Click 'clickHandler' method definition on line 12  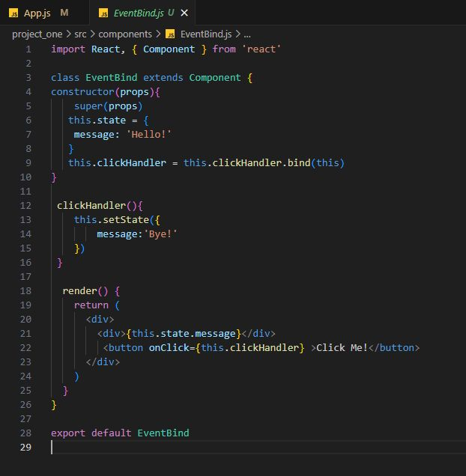[x=91, y=206]
